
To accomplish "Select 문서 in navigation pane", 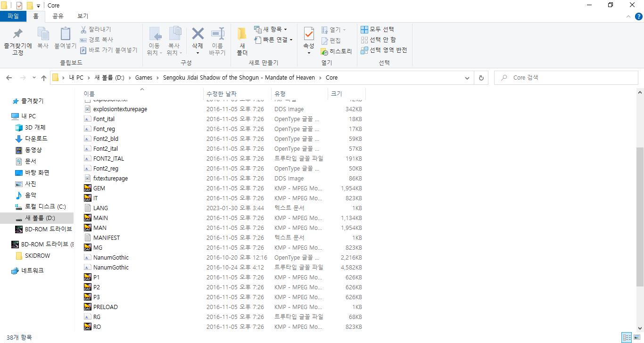I will 30,161.
